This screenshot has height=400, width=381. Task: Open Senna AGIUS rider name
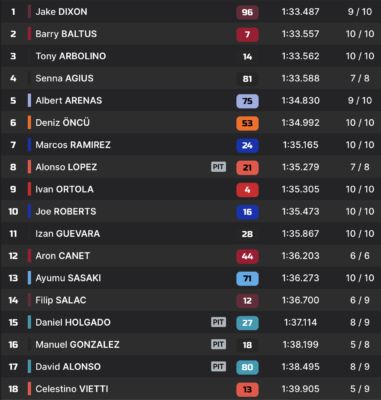pyautogui.click(x=64, y=78)
